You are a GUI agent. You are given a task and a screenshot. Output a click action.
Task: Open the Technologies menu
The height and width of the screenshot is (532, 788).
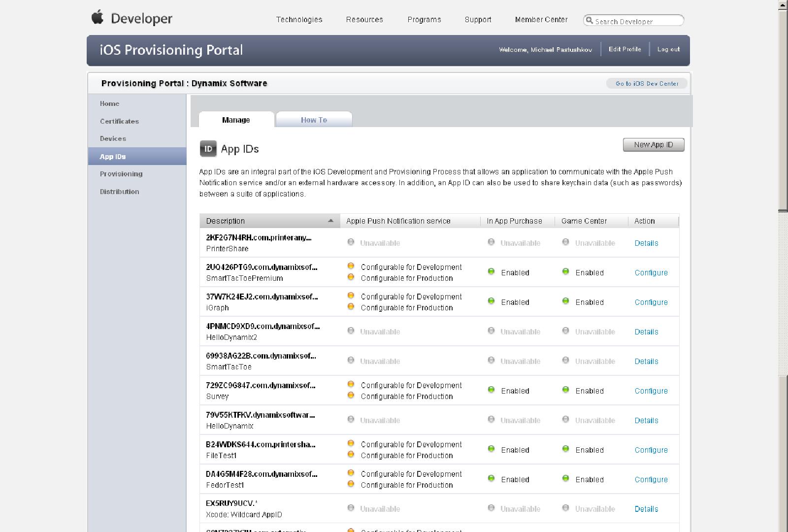[x=299, y=20]
